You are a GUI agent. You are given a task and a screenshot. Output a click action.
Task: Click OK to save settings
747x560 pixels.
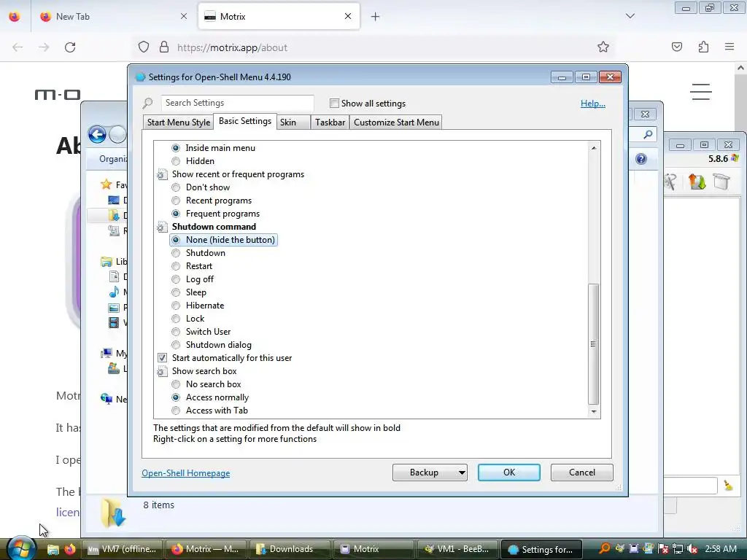point(508,472)
